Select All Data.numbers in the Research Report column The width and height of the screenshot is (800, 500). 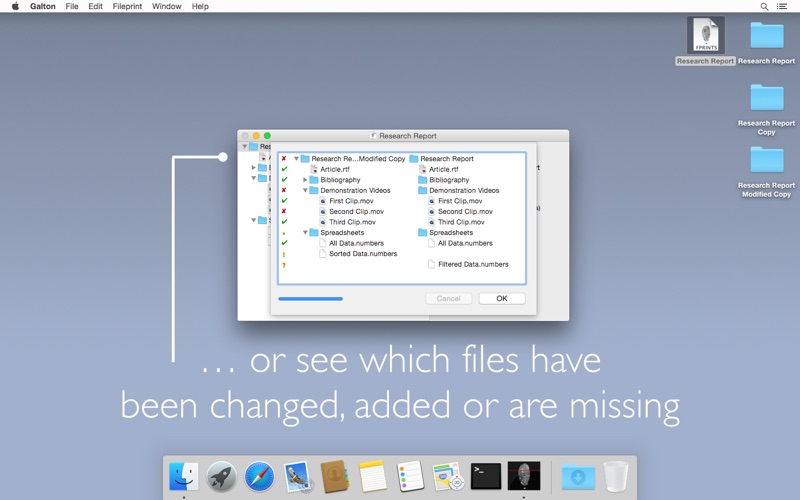[460, 243]
